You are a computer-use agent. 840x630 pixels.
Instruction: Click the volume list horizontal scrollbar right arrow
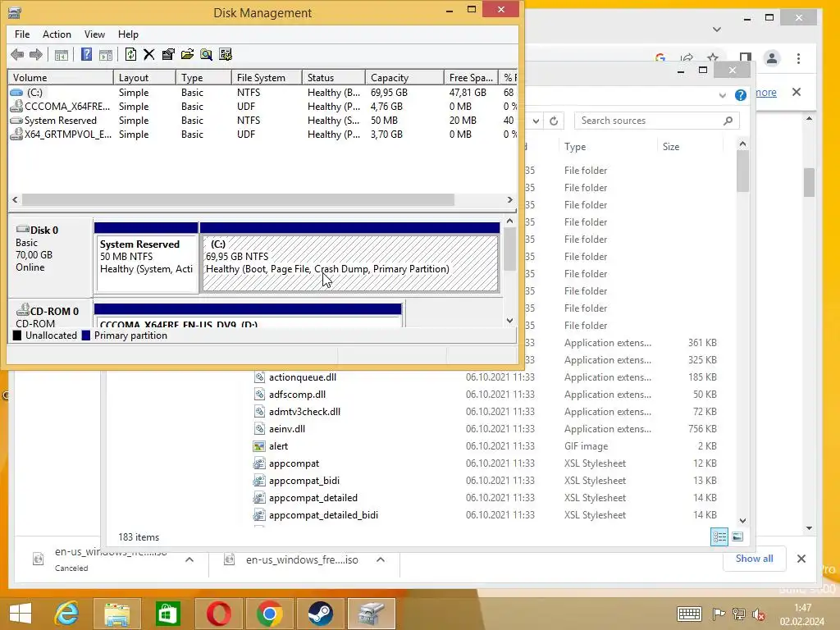(x=510, y=200)
